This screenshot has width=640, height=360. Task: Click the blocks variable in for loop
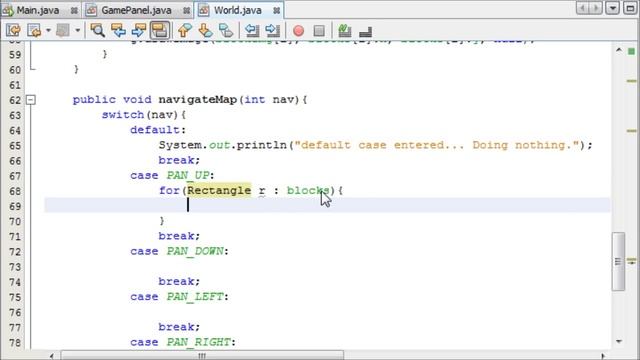pyautogui.click(x=308, y=190)
